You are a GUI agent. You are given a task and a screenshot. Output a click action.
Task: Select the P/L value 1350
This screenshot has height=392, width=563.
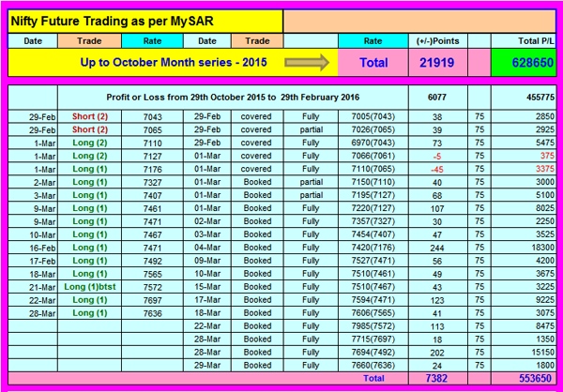[x=524, y=339]
